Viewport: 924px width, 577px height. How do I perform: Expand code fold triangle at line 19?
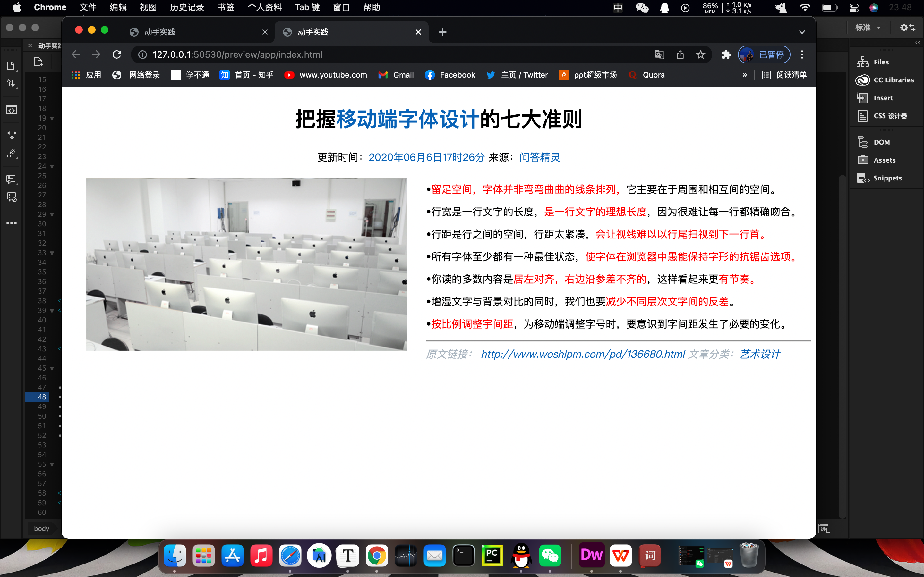pyautogui.click(x=52, y=118)
